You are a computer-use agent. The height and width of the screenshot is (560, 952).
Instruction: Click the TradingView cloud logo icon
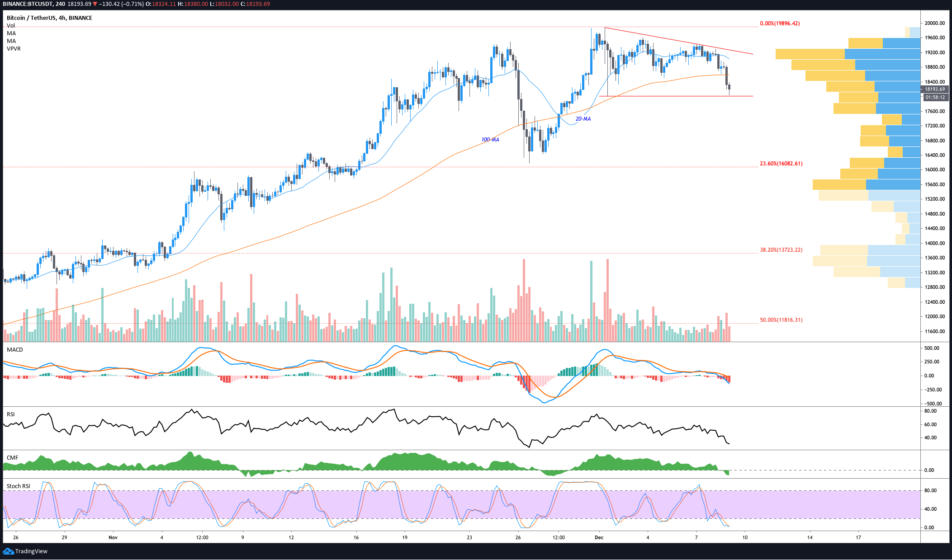click(8, 551)
